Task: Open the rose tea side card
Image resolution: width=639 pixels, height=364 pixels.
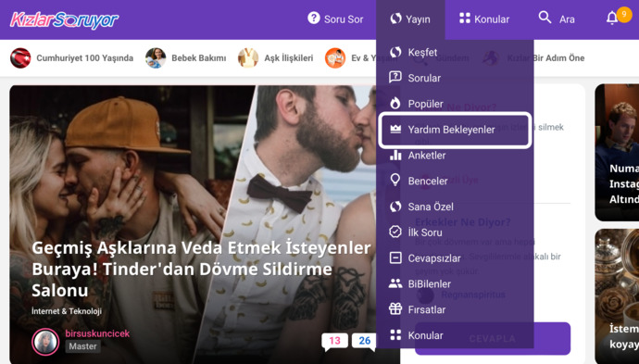Action: pos(617,296)
